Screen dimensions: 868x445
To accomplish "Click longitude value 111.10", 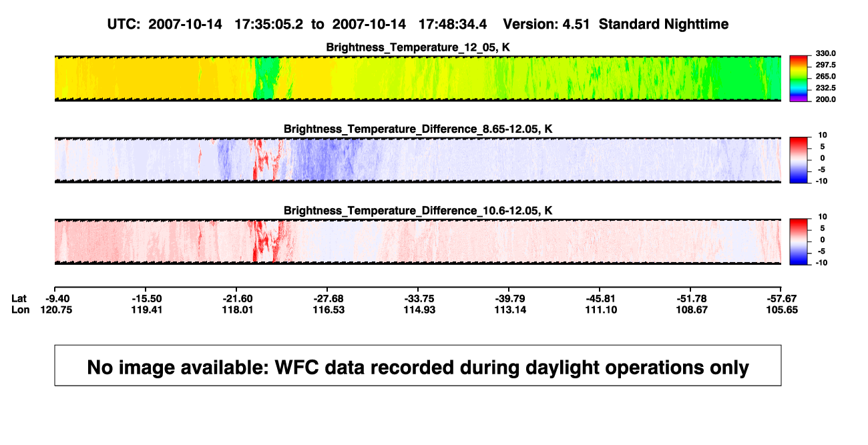I will click(x=600, y=310).
